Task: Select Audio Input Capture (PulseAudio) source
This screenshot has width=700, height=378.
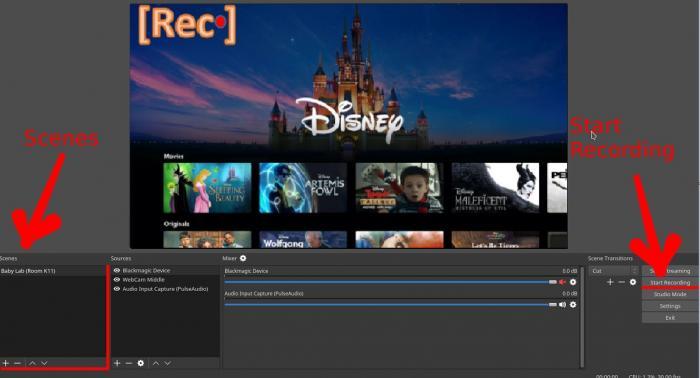Action: coord(165,289)
